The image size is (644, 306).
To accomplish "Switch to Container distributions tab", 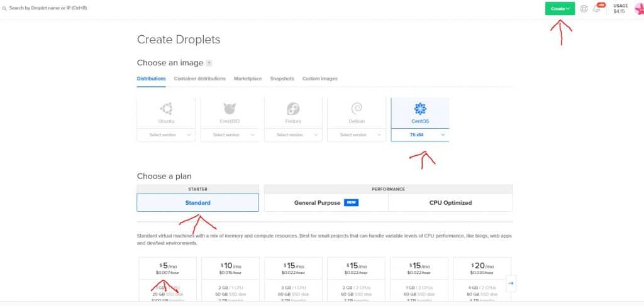I will 199,79.
